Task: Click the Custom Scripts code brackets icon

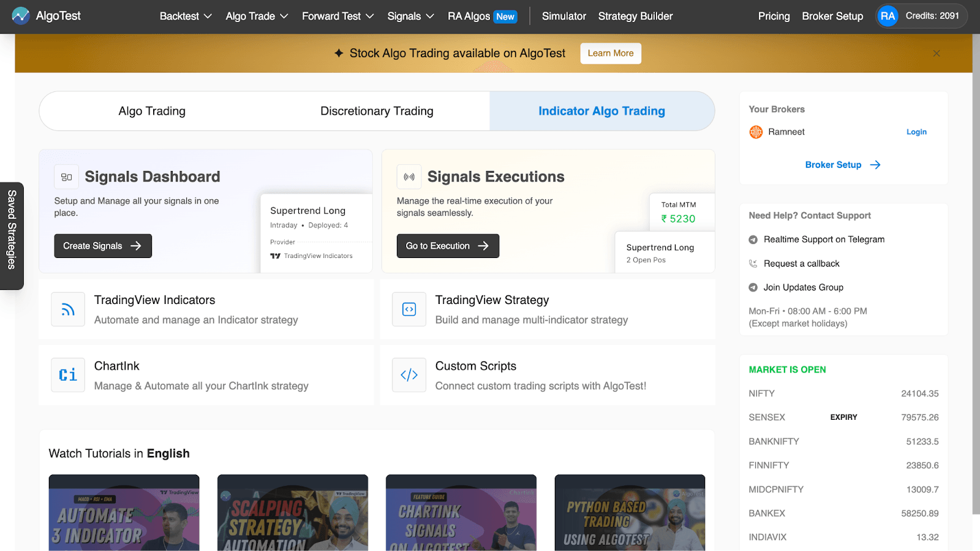Action: (x=409, y=375)
